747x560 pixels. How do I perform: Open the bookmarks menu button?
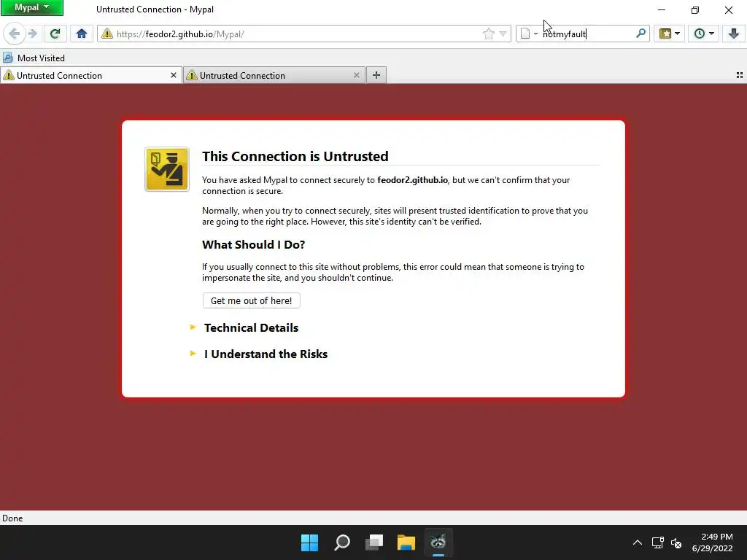point(665,34)
